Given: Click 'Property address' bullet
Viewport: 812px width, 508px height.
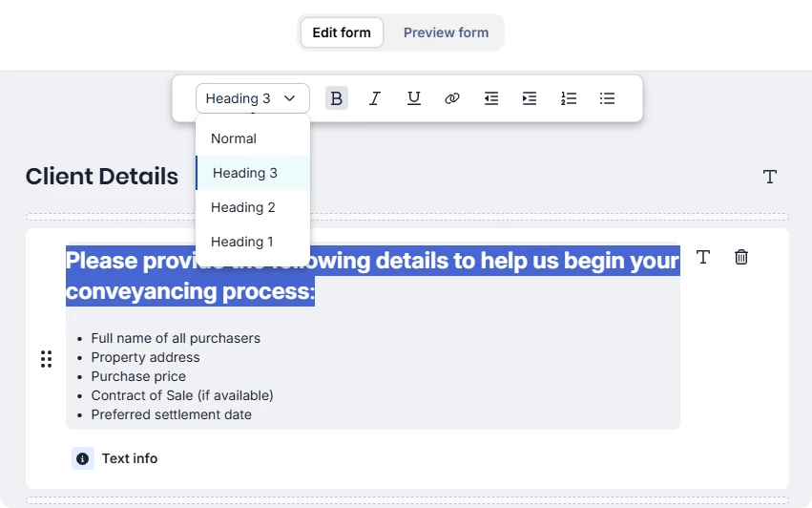Looking at the screenshot, I should tap(146, 357).
